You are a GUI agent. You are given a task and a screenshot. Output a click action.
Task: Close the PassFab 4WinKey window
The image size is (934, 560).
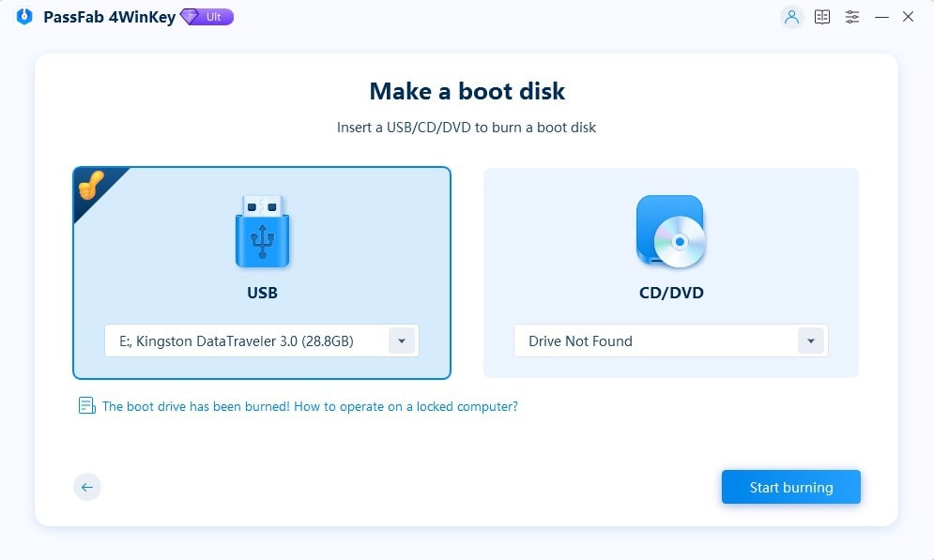pyautogui.click(x=908, y=17)
